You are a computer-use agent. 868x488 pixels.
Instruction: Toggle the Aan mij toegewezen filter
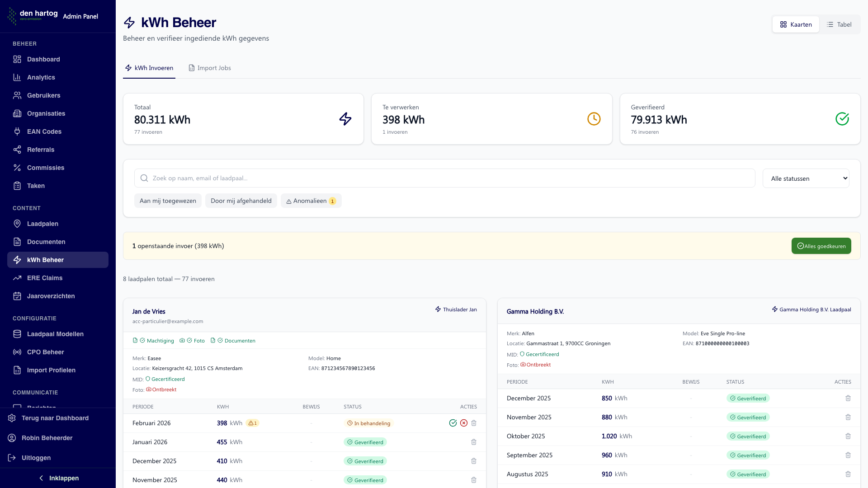pos(168,201)
